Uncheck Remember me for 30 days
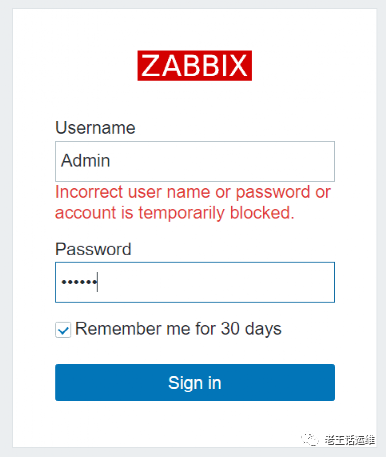Screen dimensions: 386x457 [x=63, y=330]
